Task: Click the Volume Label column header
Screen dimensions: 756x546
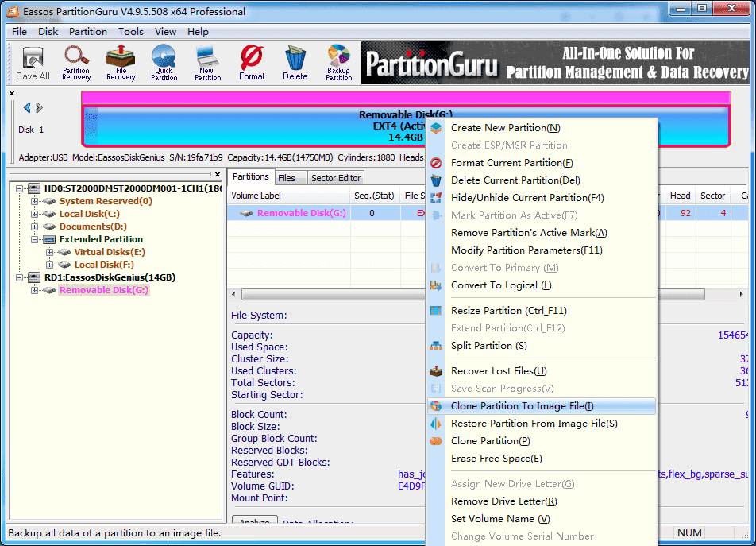Action: tap(288, 196)
